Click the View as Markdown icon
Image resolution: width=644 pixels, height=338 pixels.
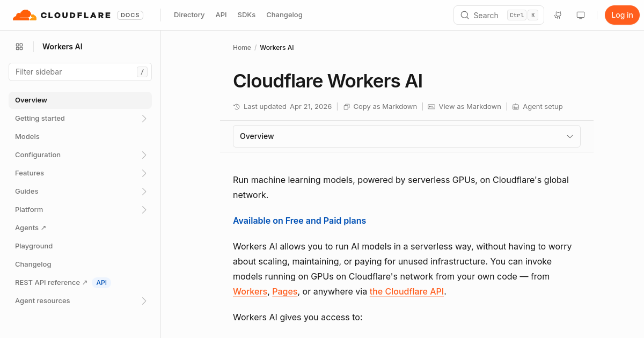431,107
